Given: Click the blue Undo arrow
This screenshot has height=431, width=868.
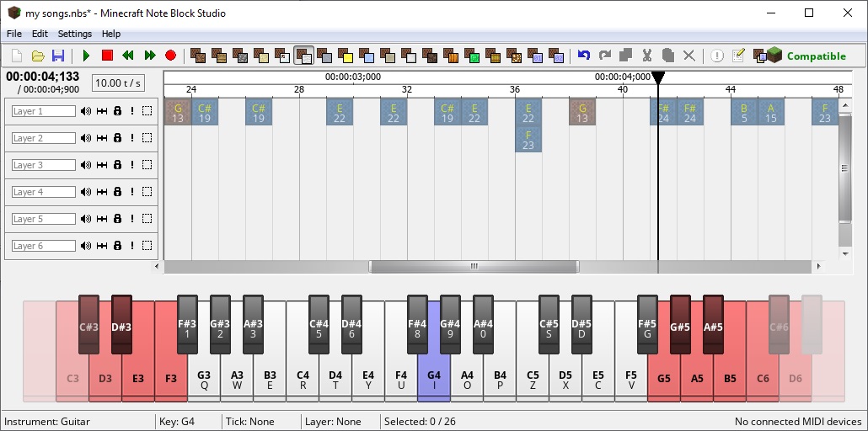Looking at the screenshot, I should coord(584,56).
